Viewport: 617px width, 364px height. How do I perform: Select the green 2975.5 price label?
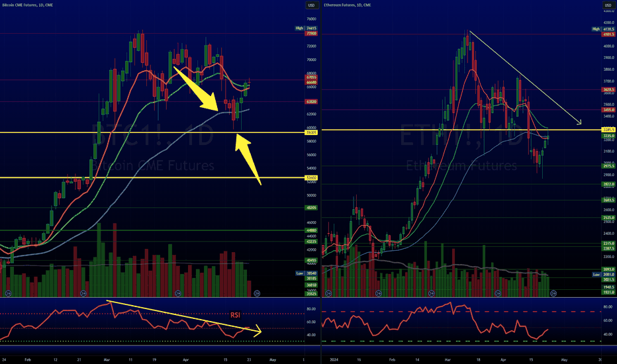(608, 166)
